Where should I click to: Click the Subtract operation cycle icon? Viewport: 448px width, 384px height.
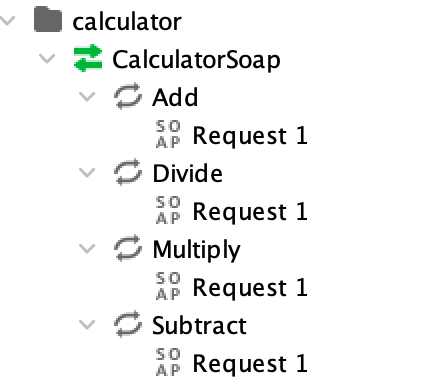pos(128,324)
